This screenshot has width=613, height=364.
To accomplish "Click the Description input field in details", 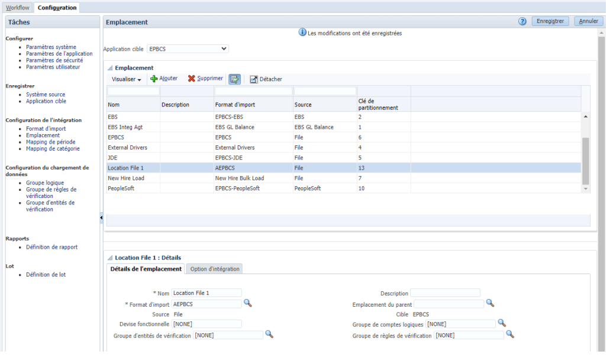I will point(446,293).
